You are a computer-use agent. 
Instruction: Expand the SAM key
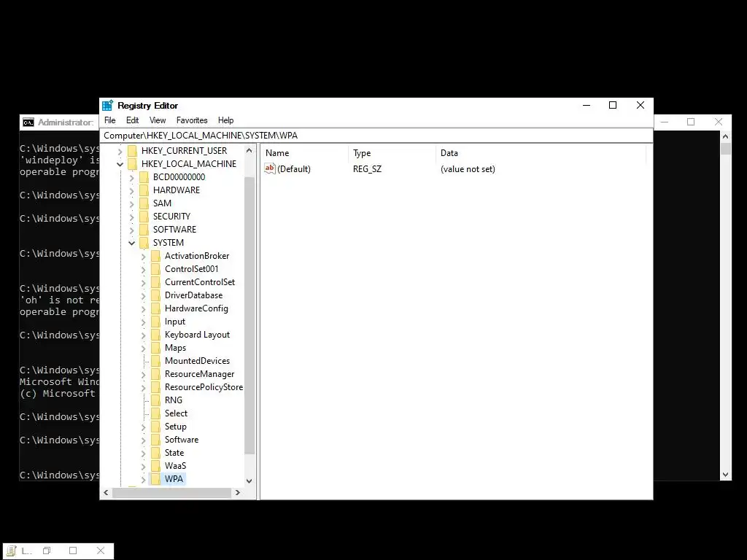coord(132,204)
